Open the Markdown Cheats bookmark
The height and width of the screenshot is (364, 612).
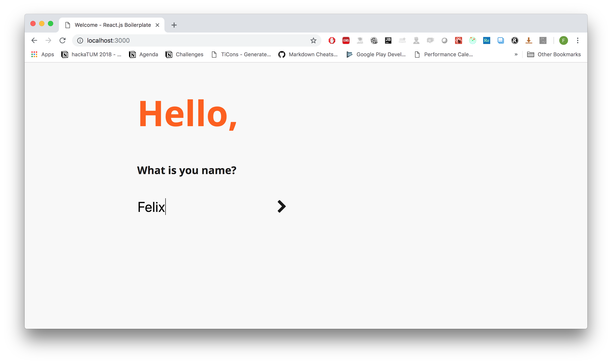pyautogui.click(x=308, y=55)
